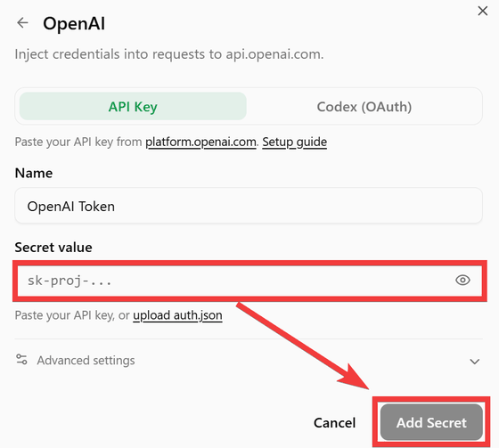Click the upload auth.json link
The height and width of the screenshot is (448, 499).
(x=177, y=315)
